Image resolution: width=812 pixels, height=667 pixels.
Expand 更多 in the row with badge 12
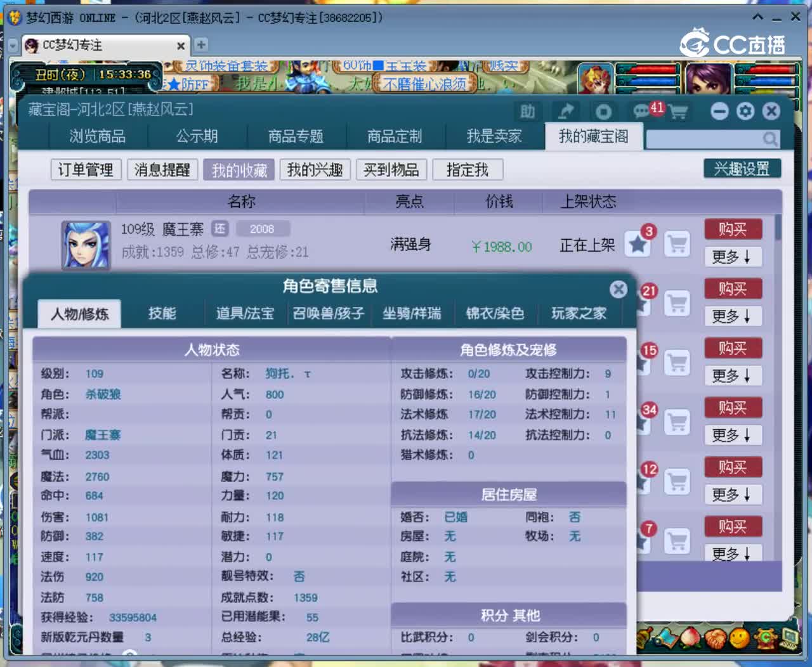[733, 494]
